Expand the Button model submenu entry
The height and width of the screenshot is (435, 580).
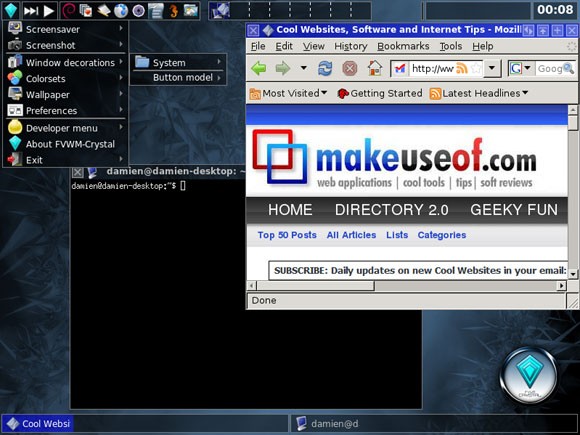click(x=178, y=78)
